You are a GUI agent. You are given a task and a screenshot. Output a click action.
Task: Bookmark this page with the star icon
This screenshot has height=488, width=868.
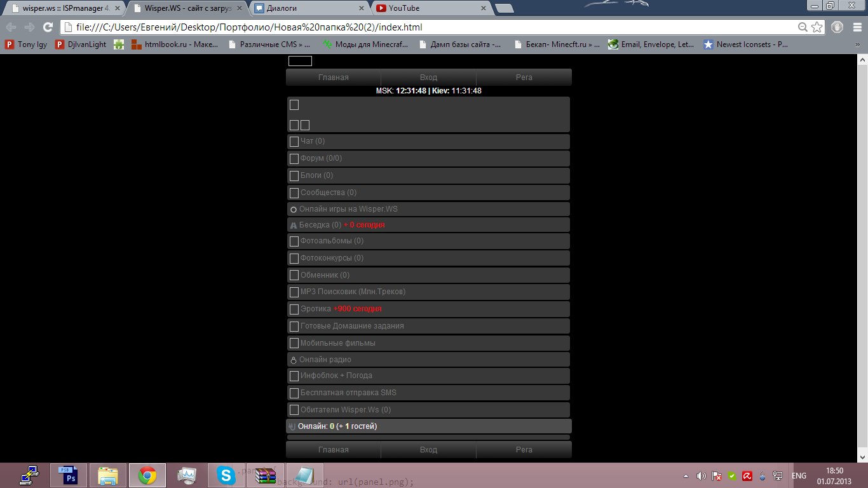817,27
